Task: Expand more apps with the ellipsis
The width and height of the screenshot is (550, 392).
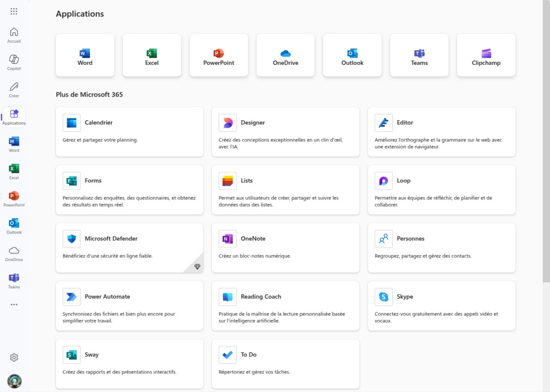Action: [14, 304]
